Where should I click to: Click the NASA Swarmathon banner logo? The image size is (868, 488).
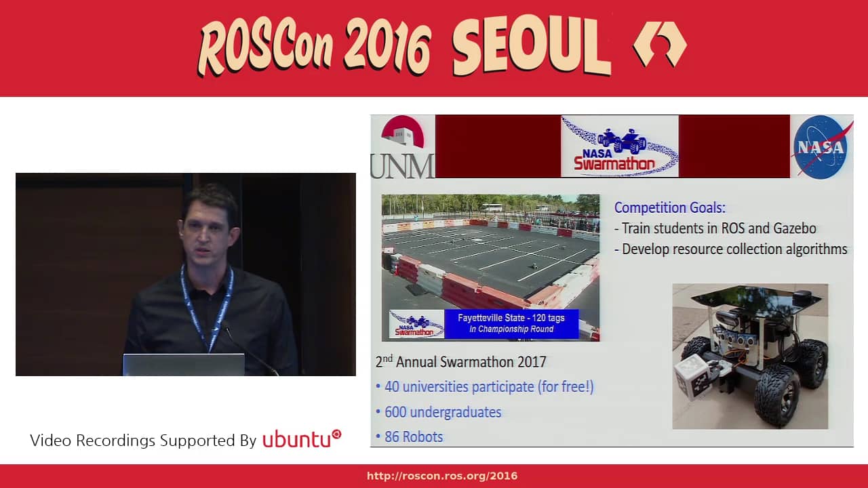(620, 146)
